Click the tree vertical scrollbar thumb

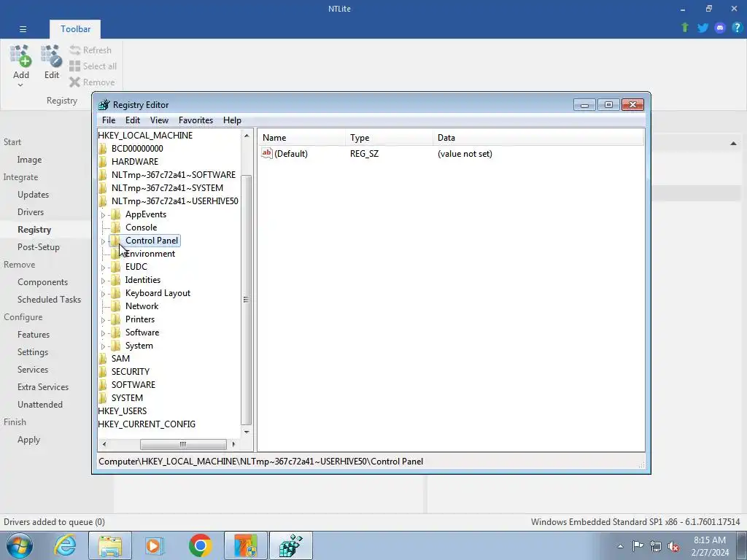(x=247, y=300)
